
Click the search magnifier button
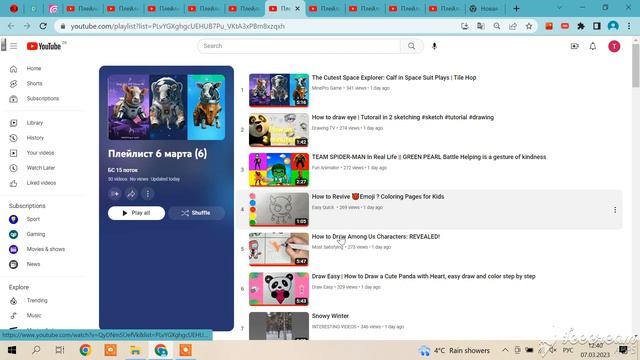pyautogui.click(x=411, y=46)
